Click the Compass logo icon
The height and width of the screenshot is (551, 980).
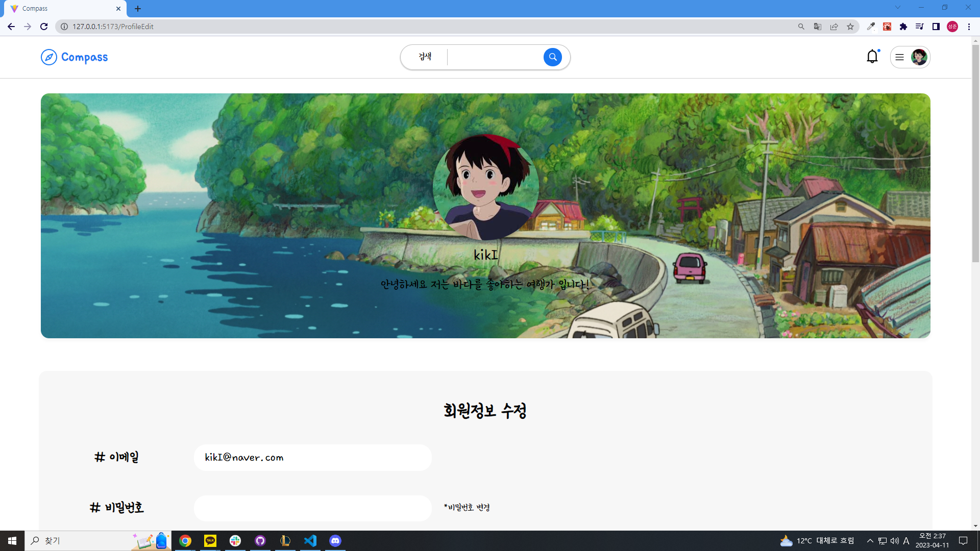(x=49, y=57)
